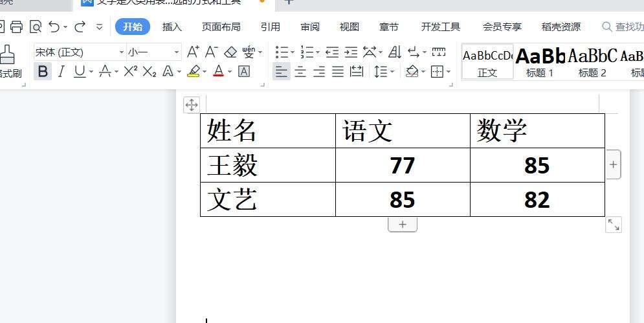Screen dimensions: 644x323
Task: Open the 引用 tab
Action: pos(271,27)
